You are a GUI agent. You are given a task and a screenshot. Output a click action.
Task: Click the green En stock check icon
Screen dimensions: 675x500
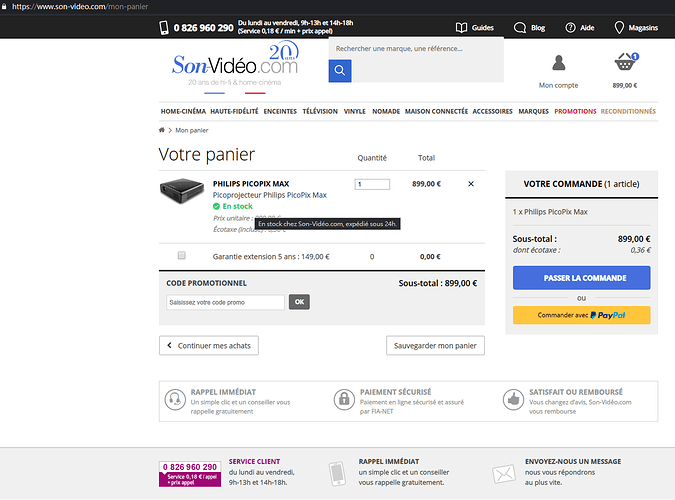(x=216, y=206)
